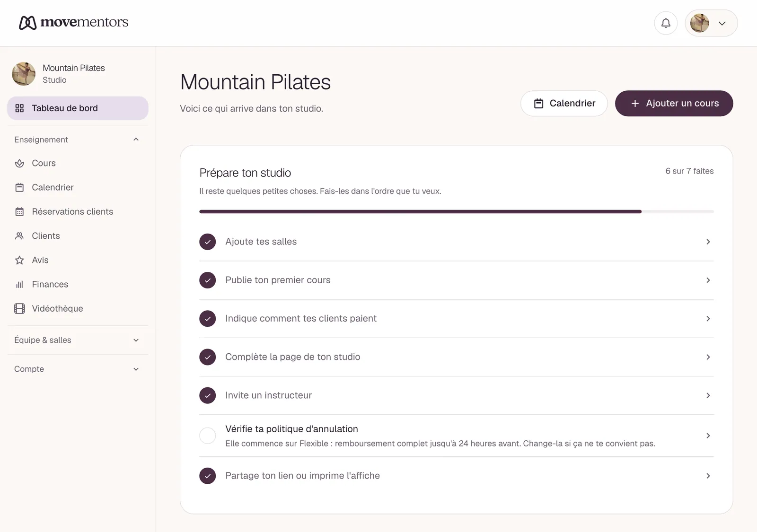Open the user avatar menu dropdown
The image size is (757, 532).
pos(711,23)
